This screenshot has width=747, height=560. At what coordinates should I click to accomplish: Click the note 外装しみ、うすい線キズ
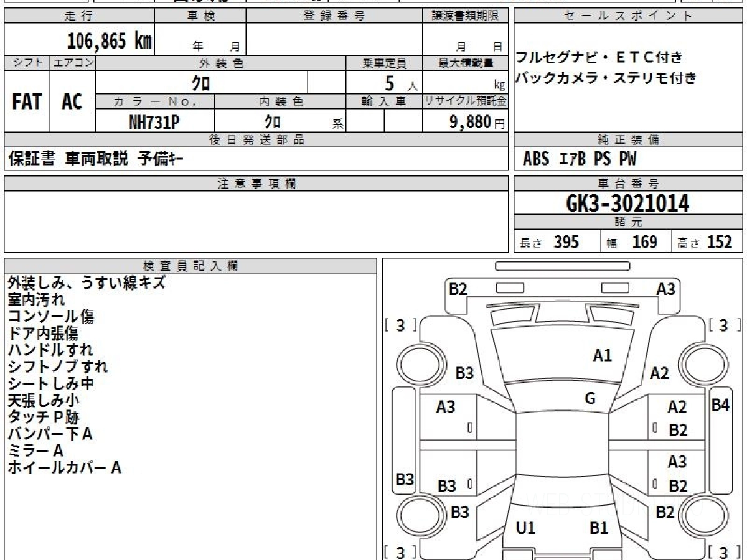tap(87, 283)
